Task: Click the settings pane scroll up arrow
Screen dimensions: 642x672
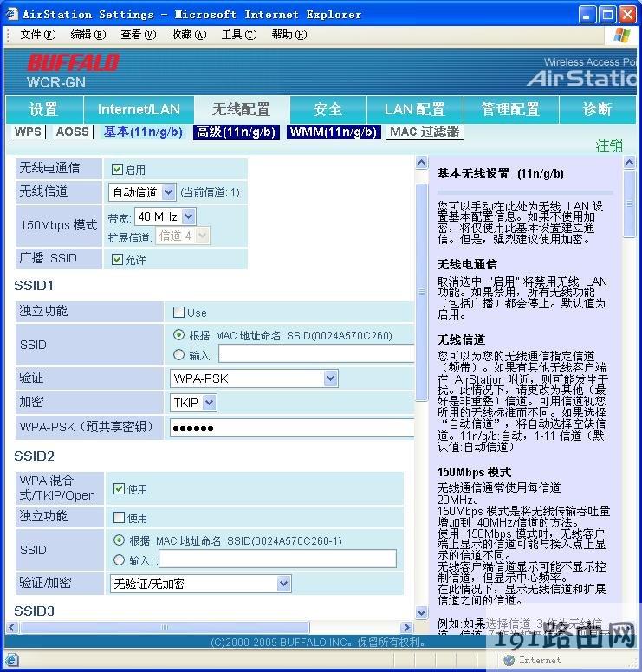Action: [422, 163]
